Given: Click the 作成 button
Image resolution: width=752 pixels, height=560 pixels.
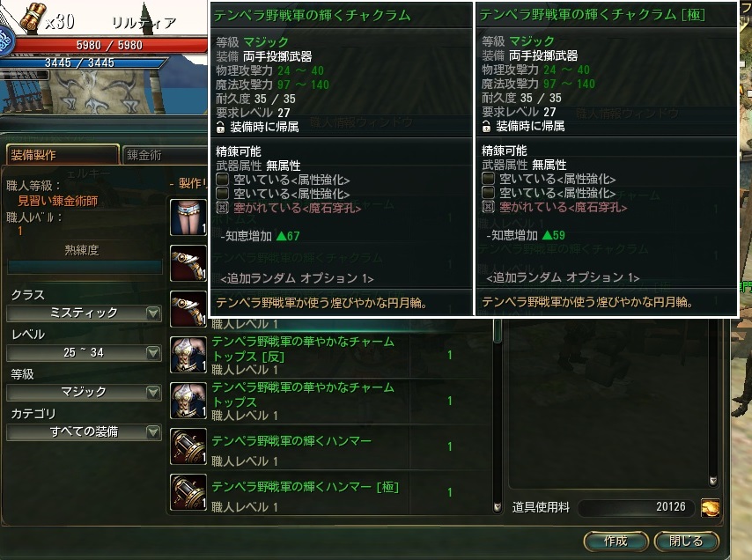Looking at the screenshot, I should click(616, 542).
